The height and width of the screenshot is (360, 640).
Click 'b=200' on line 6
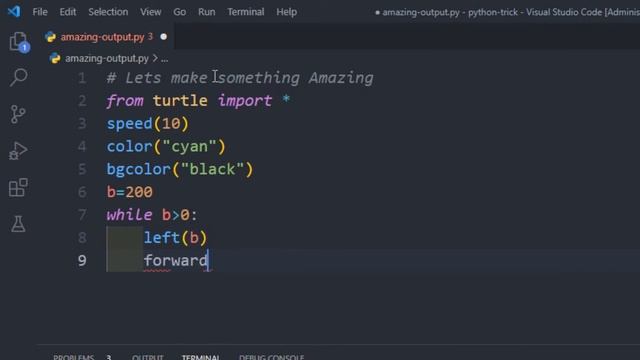tap(129, 192)
